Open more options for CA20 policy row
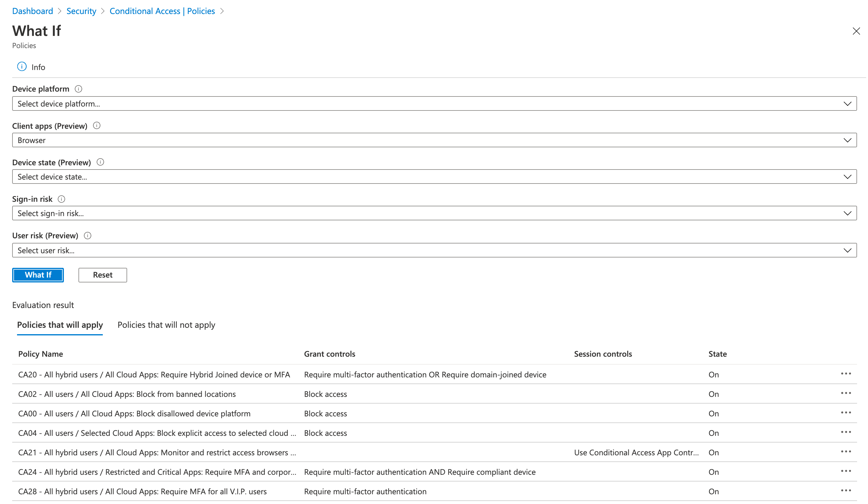The height and width of the screenshot is (504, 868). coord(846,374)
